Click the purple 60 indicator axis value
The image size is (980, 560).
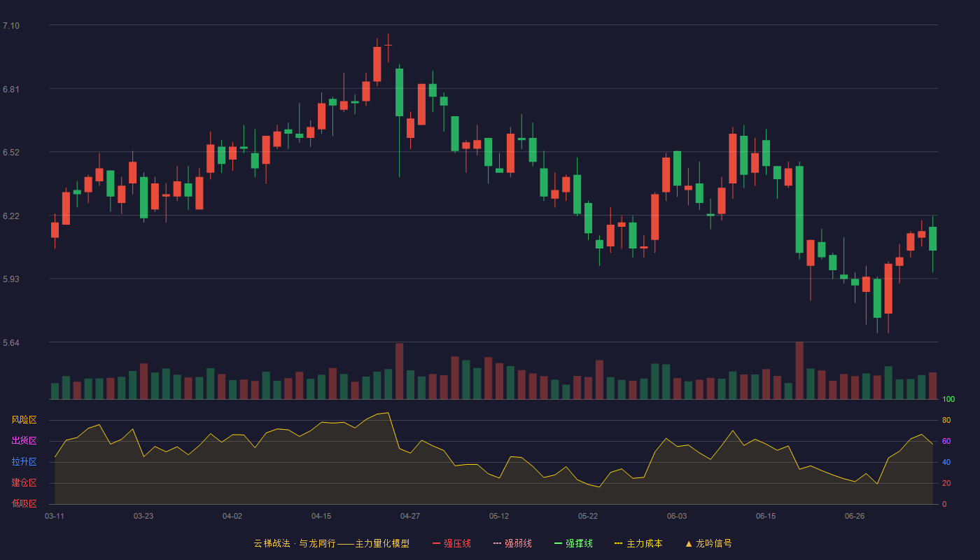coord(946,441)
